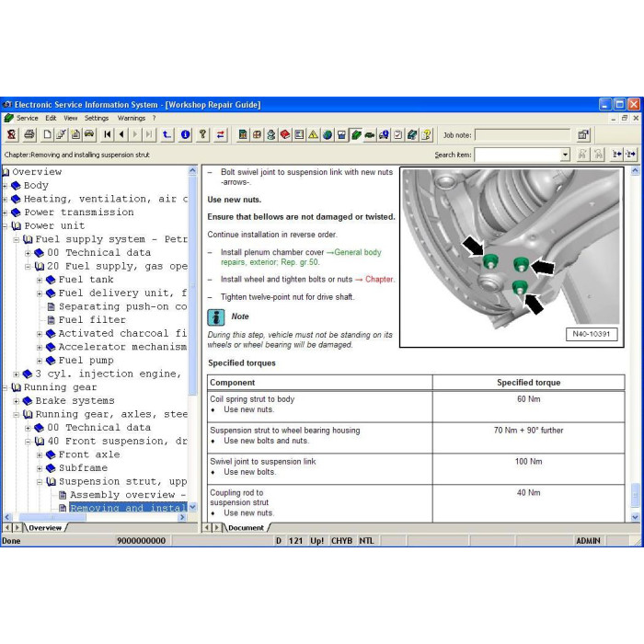Jump to the first page arrow button
Screen dimensions: 644x644
[x=108, y=134]
